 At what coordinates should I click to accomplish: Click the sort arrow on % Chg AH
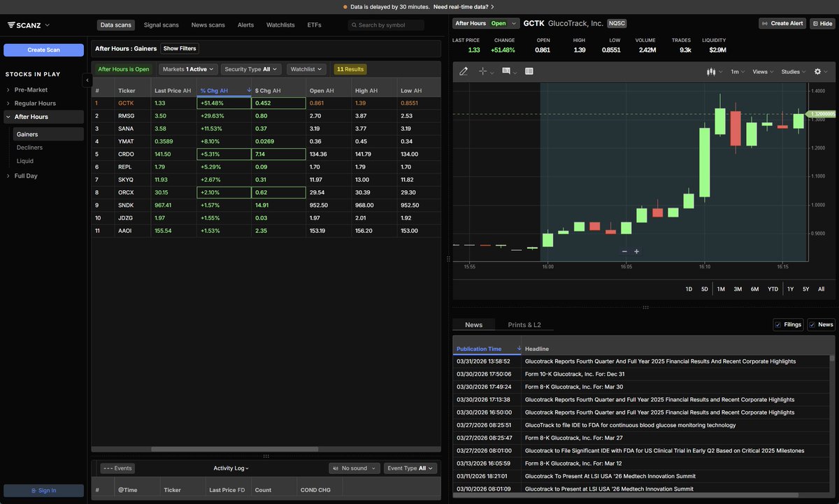[x=249, y=90]
